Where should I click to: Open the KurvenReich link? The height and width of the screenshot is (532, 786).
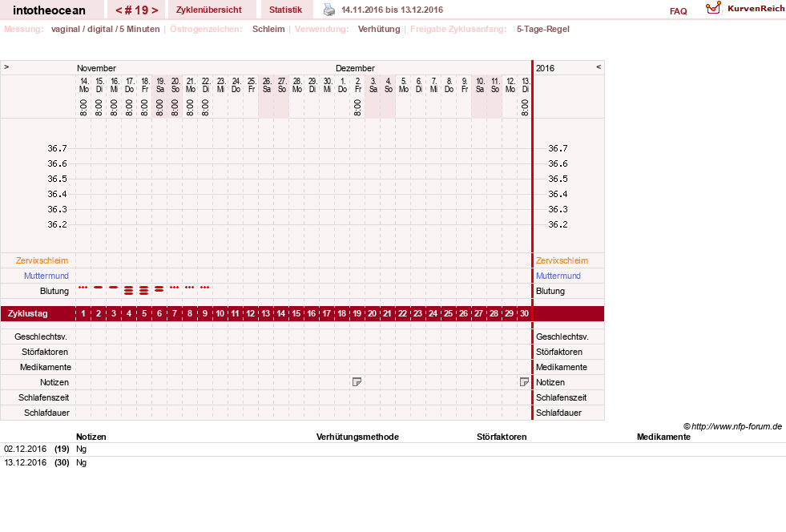tap(756, 9)
